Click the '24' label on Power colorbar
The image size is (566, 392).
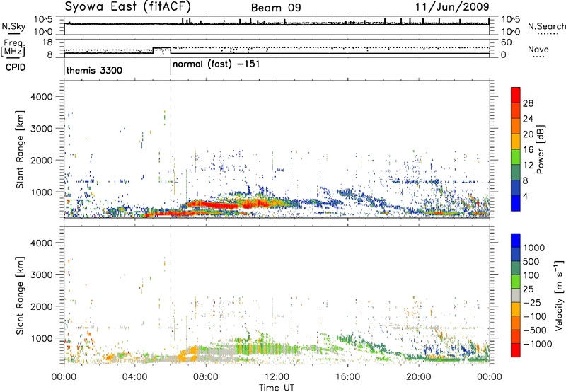pyautogui.click(x=528, y=119)
